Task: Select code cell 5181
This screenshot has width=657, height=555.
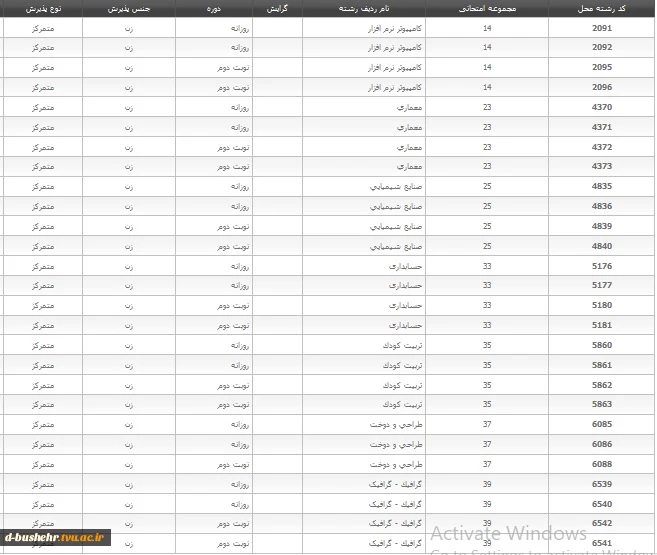Action: (x=602, y=325)
